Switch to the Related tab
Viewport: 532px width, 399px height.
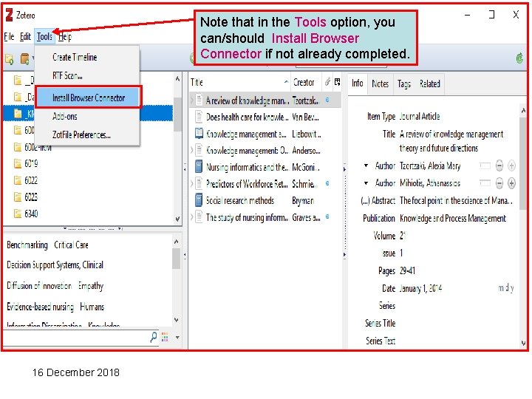click(429, 83)
